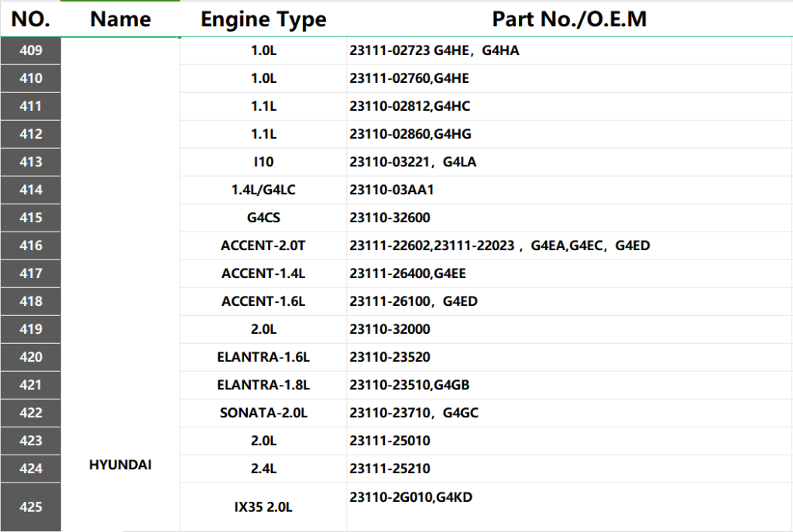Click the 'G4CS' engine type cell
Image resolution: width=793 pixels, height=532 pixels.
point(263,218)
